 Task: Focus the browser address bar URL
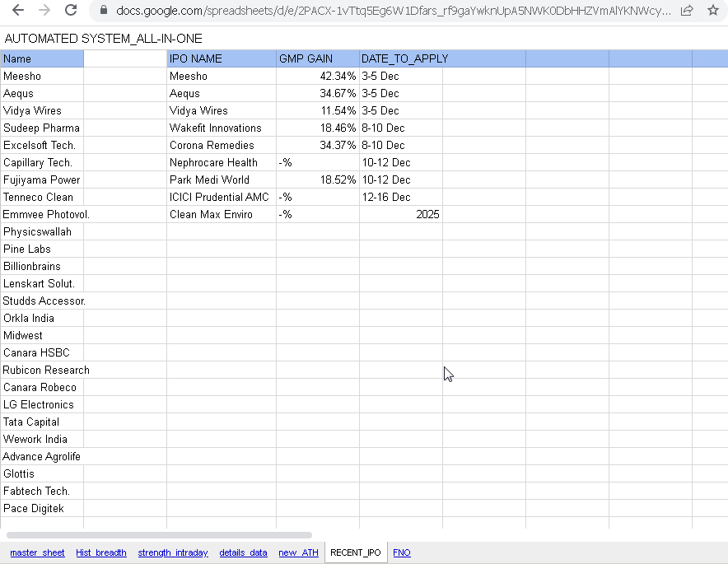click(x=394, y=10)
